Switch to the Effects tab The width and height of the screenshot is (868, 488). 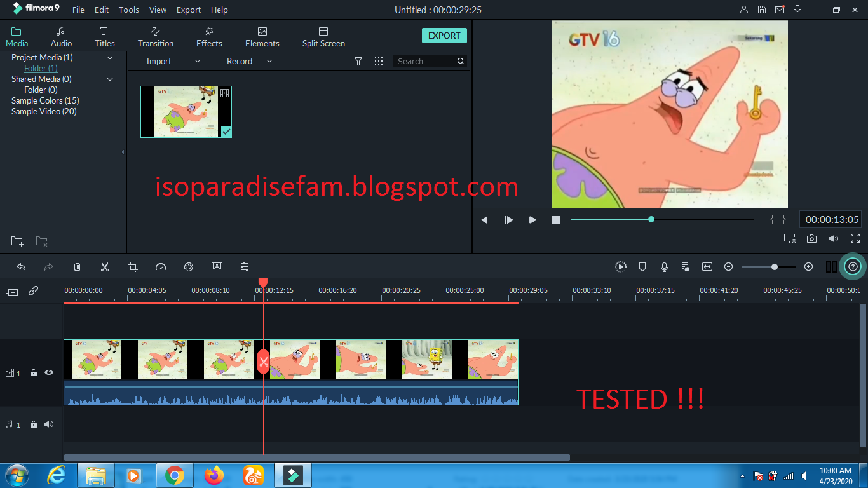pos(209,37)
